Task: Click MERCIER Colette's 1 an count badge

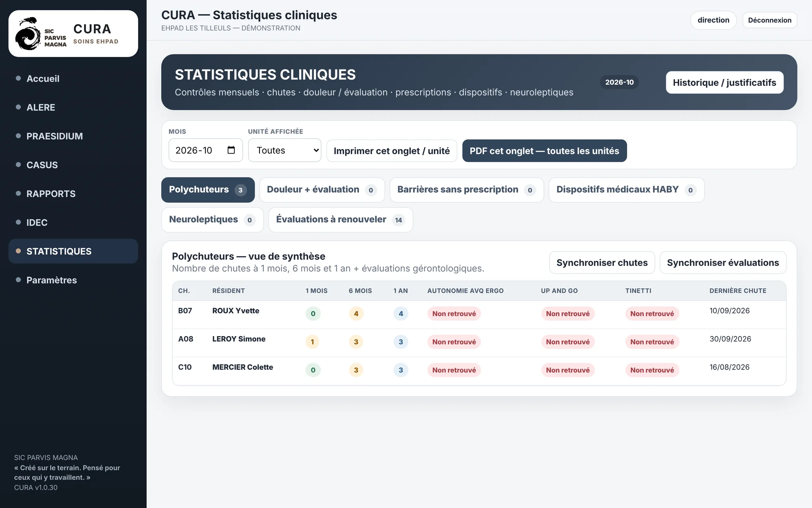Action: point(401,370)
